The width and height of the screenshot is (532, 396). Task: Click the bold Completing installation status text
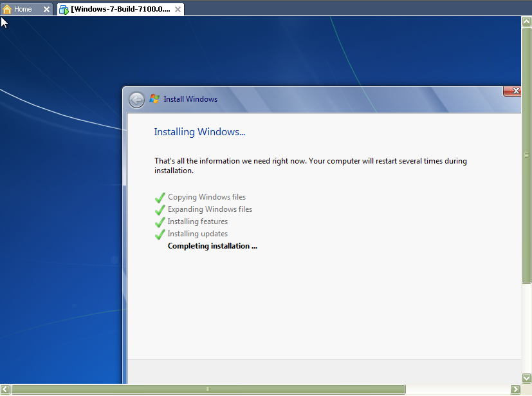pyautogui.click(x=212, y=246)
